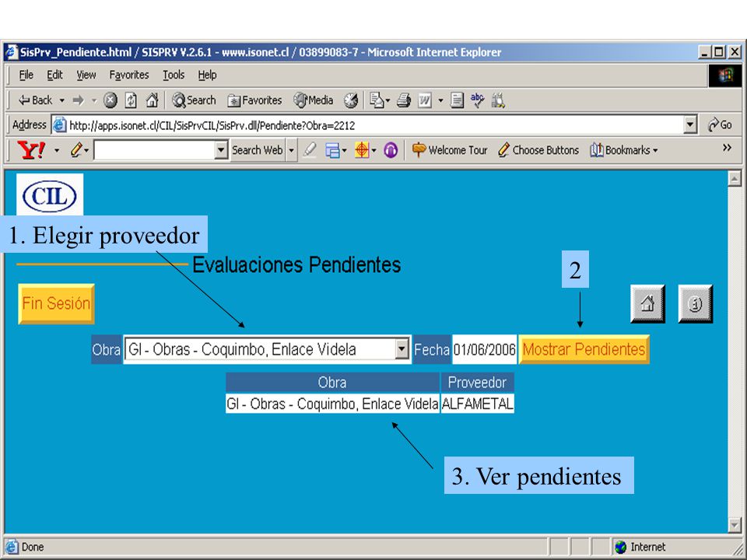Open the Tools menu
The width and height of the screenshot is (747, 560).
174,75
